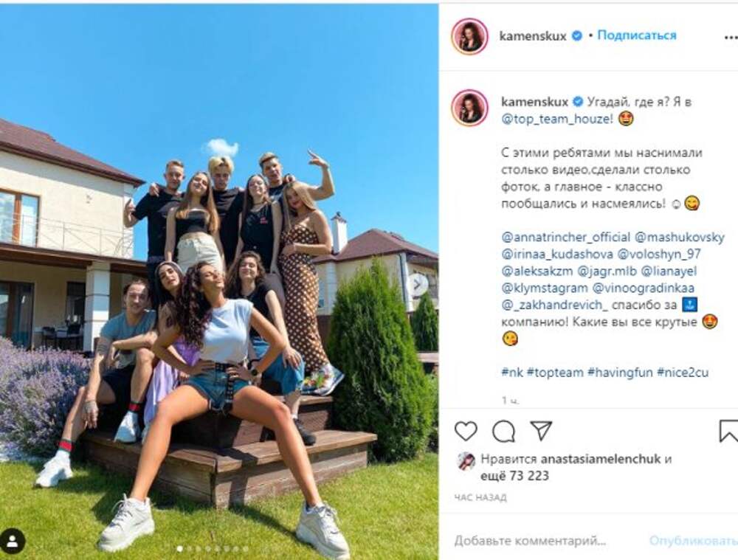This screenshot has height=560, width=738.
Task: Click kamenskux avatar beside the caption
Action: pos(469,108)
